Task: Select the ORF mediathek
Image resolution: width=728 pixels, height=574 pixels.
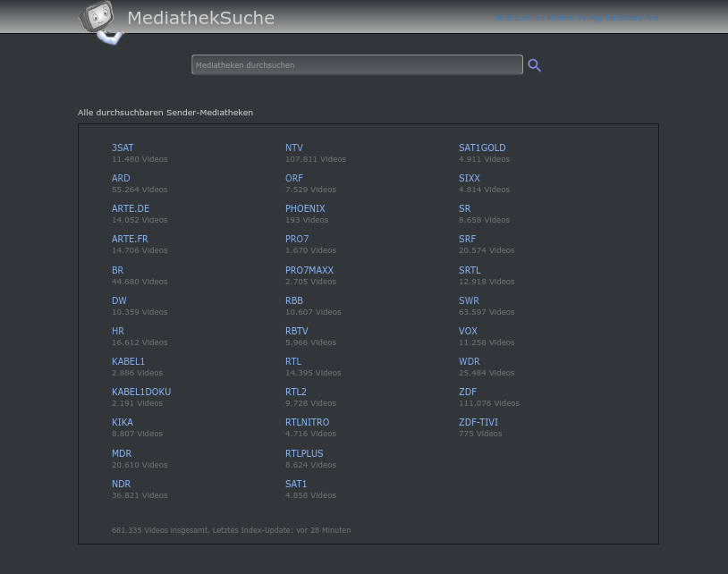Action: click(x=294, y=178)
